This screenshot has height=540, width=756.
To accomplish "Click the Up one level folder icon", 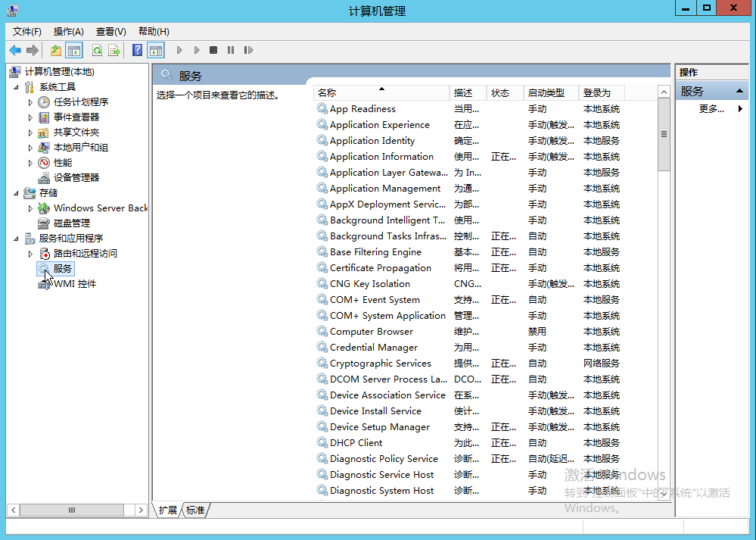I will coord(56,50).
